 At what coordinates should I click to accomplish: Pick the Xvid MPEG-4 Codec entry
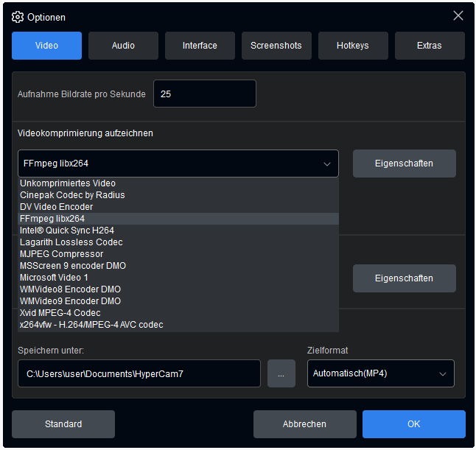tap(60, 313)
